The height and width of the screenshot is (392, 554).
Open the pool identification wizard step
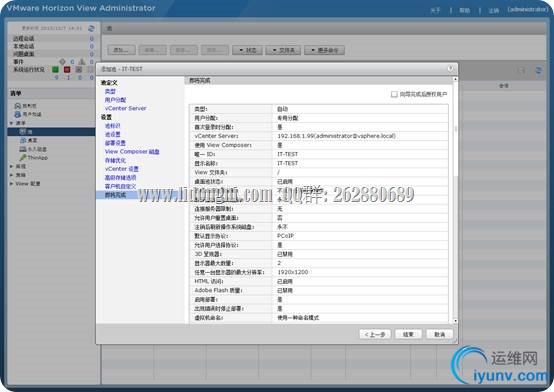point(113,126)
